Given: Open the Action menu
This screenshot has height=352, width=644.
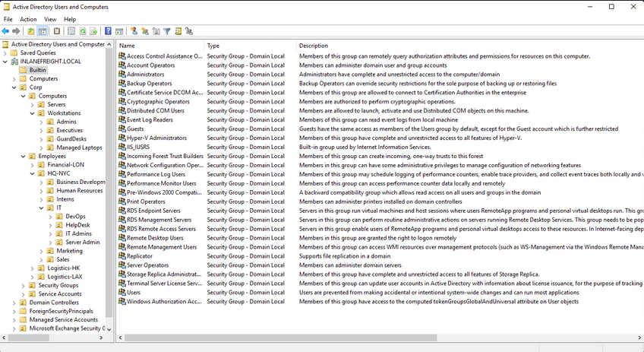Looking at the screenshot, I should 28,19.
